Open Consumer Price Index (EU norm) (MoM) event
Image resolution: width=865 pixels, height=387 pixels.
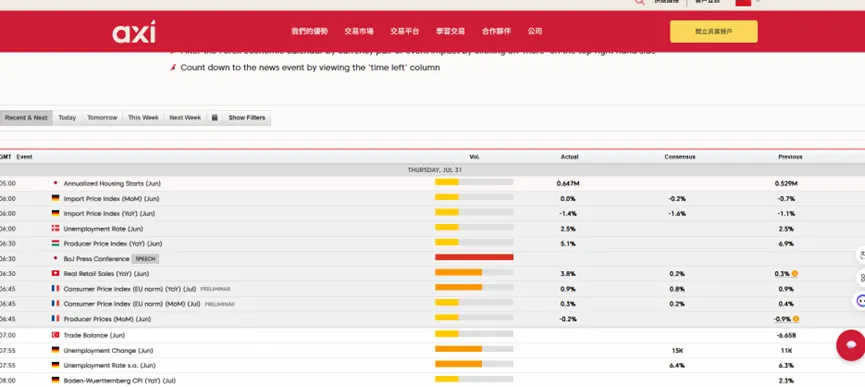coord(132,304)
